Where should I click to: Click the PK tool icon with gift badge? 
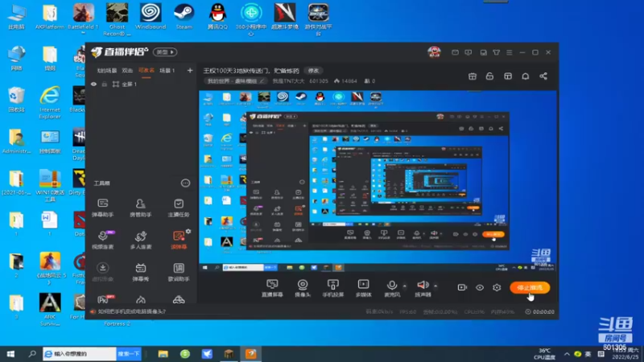point(105,298)
